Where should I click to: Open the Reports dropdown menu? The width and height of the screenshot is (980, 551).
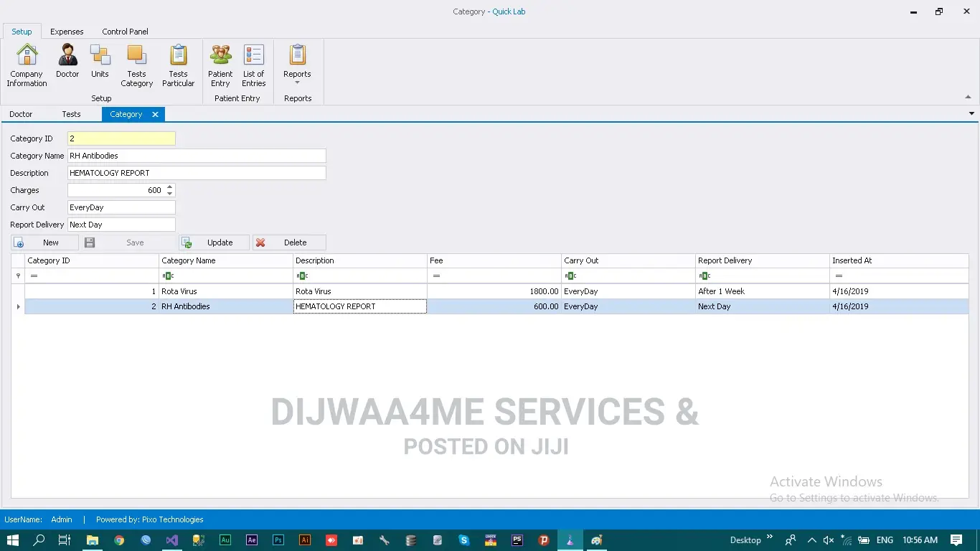pyautogui.click(x=297, y=65)
